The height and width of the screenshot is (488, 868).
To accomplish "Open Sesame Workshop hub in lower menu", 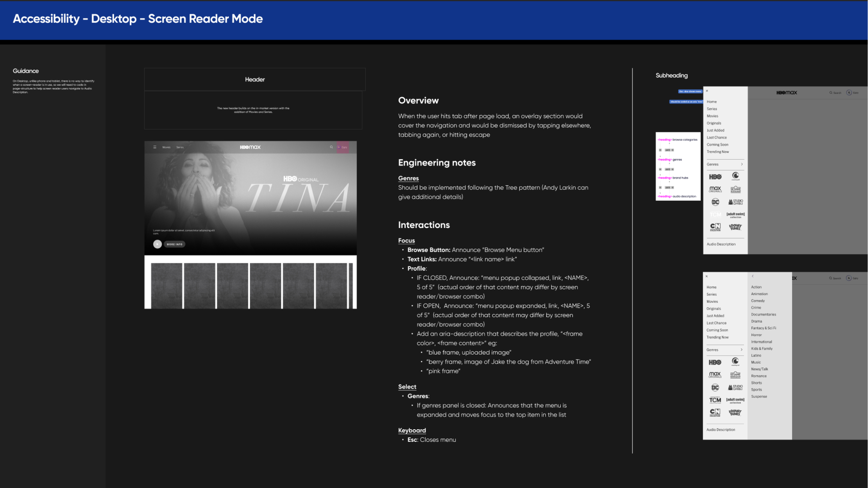I will 735,375.
